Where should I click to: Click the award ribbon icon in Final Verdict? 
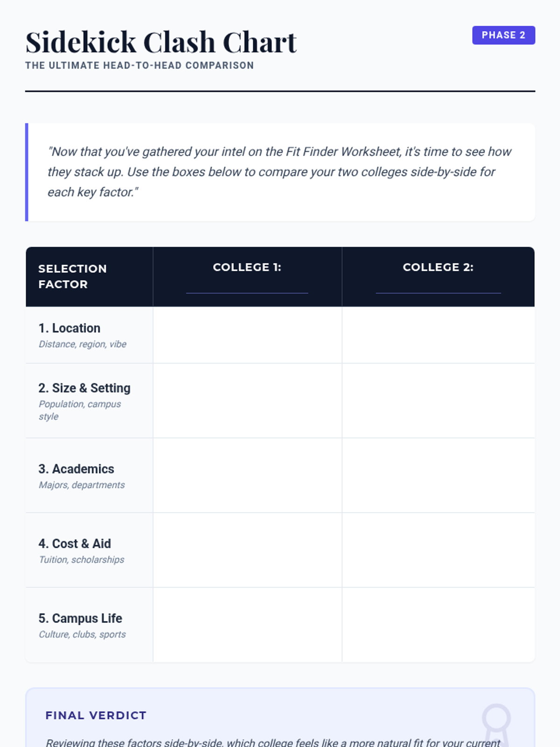[496, 723]
